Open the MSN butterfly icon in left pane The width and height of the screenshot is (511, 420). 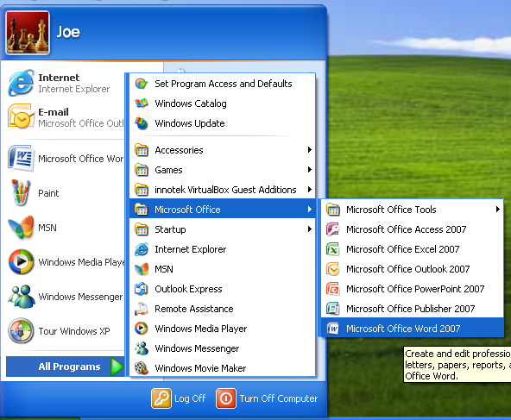point(21,228)
